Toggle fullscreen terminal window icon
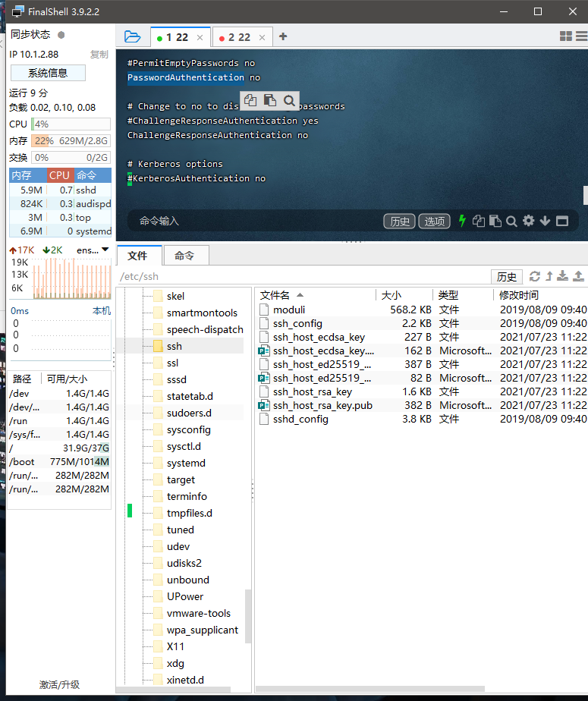The width and height of the screenshot is (588, 701). (562, 221)
